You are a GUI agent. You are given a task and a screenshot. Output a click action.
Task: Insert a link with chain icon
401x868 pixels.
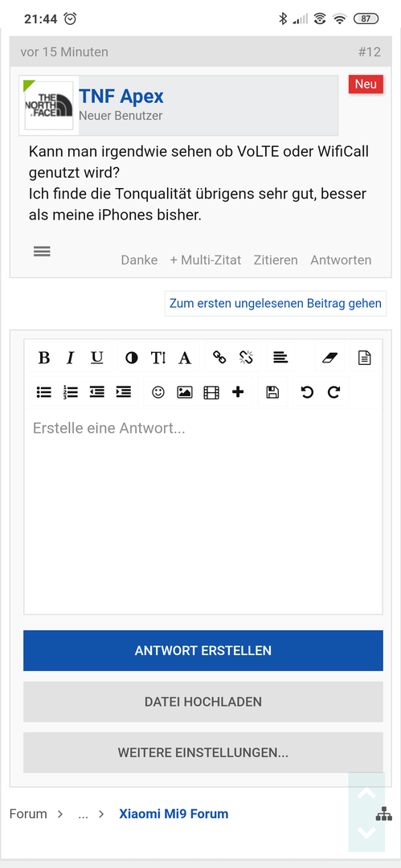pyautogui.click(x=219, y=358)
